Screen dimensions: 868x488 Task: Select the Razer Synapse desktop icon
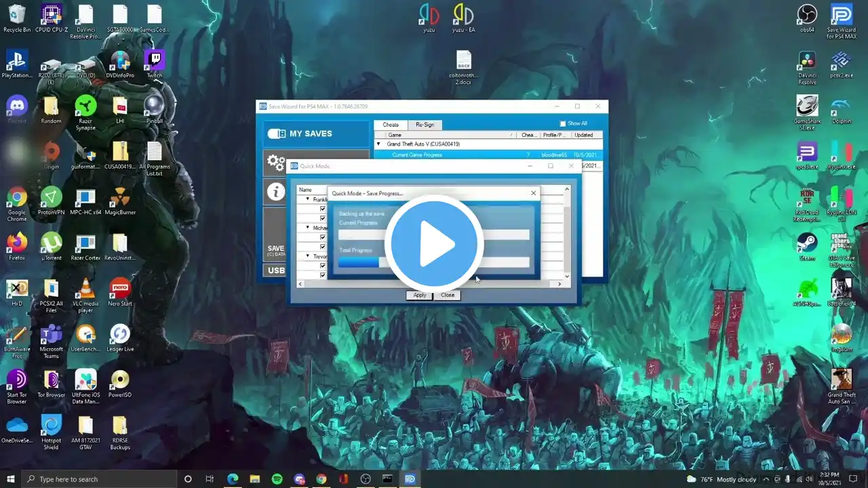[85, 113]
